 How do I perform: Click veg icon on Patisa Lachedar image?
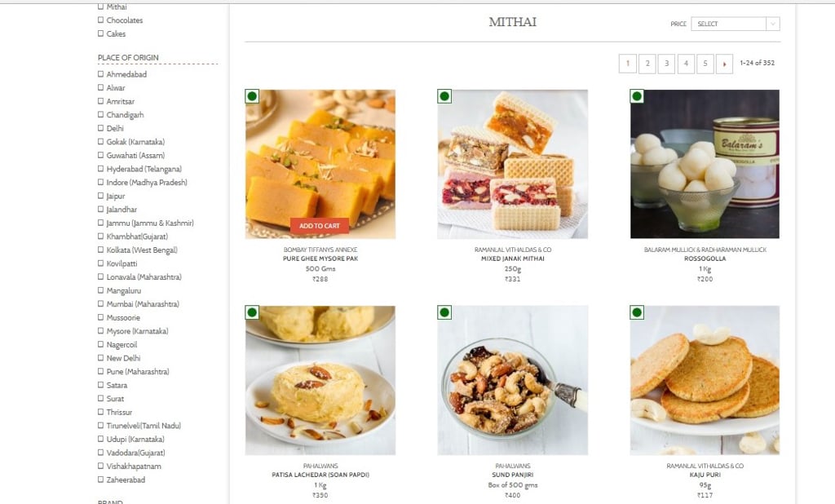click(253, 312)
